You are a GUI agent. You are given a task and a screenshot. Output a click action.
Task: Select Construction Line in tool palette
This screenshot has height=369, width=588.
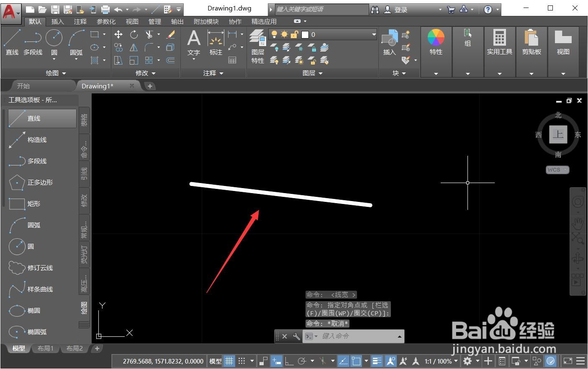click(42, 140)
